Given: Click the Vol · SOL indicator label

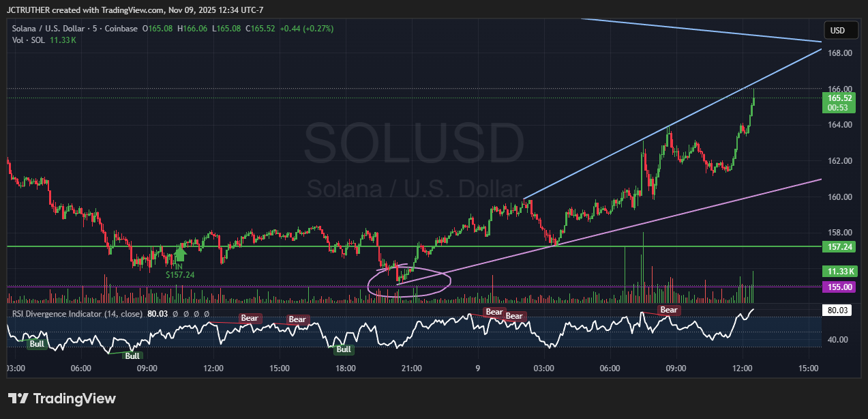Looking at the screenshot, I should tap(29, 40).
